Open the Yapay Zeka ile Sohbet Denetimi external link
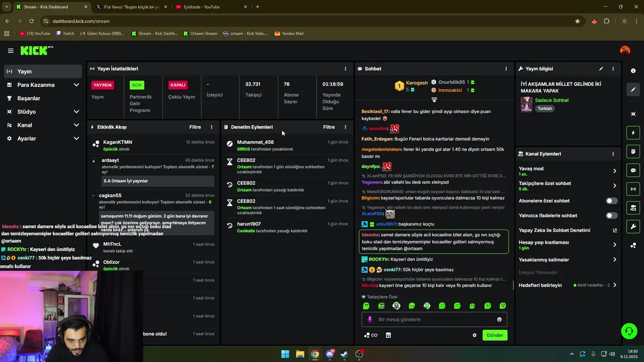The image size is (644, 362). [x=614, y=230]
